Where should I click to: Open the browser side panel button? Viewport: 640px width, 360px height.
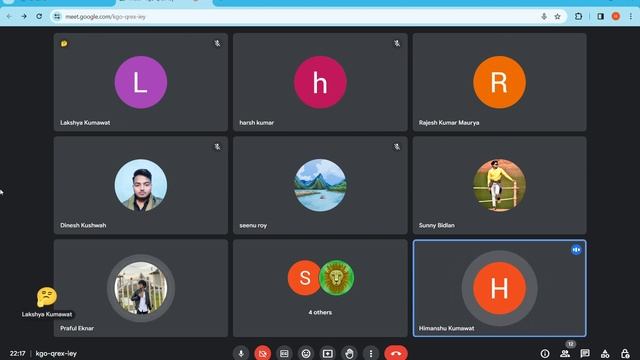600,16
